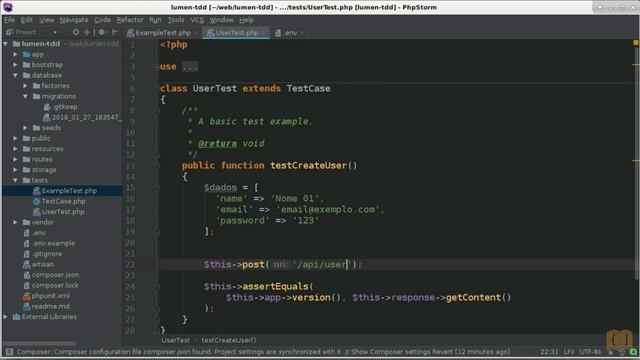The image size is (640, 360).
Task: Expand the factories folder
Action: [25, 86]
